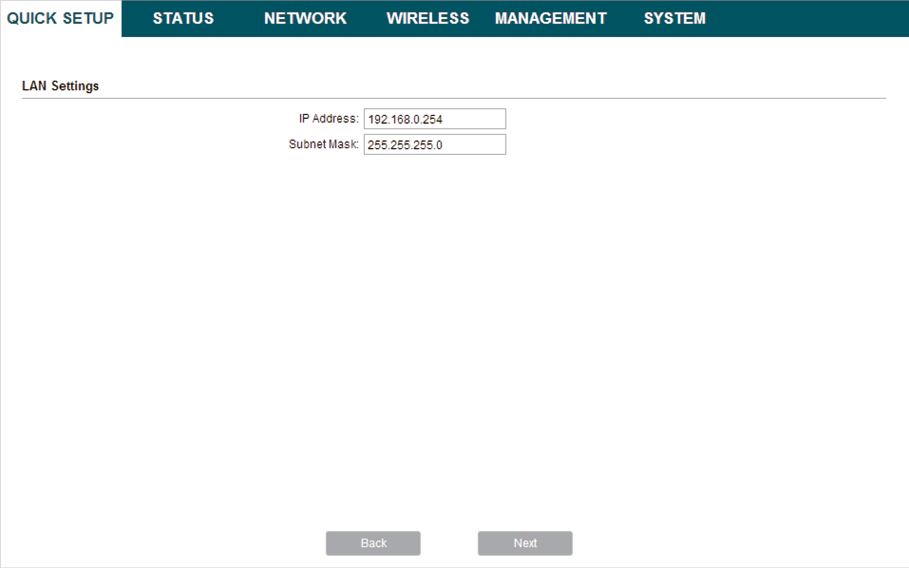
Task: Focus the Subnet Mask input field
Action: [434, 145]
